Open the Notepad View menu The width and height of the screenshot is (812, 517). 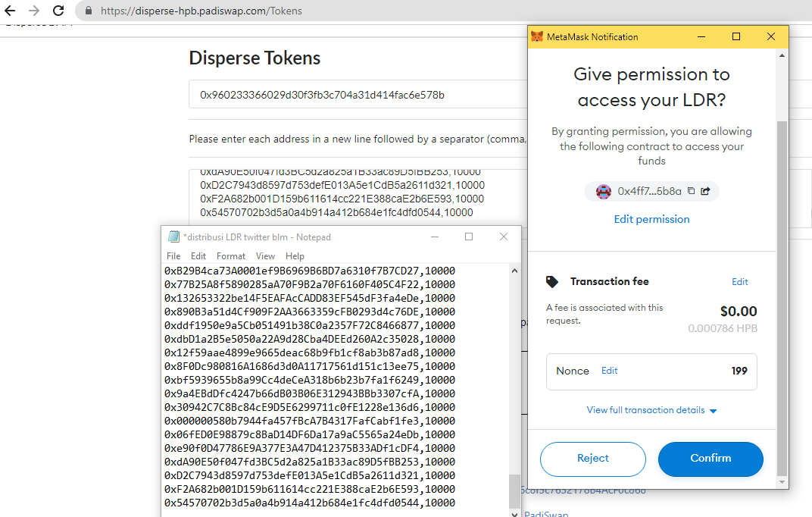(265, 256)
